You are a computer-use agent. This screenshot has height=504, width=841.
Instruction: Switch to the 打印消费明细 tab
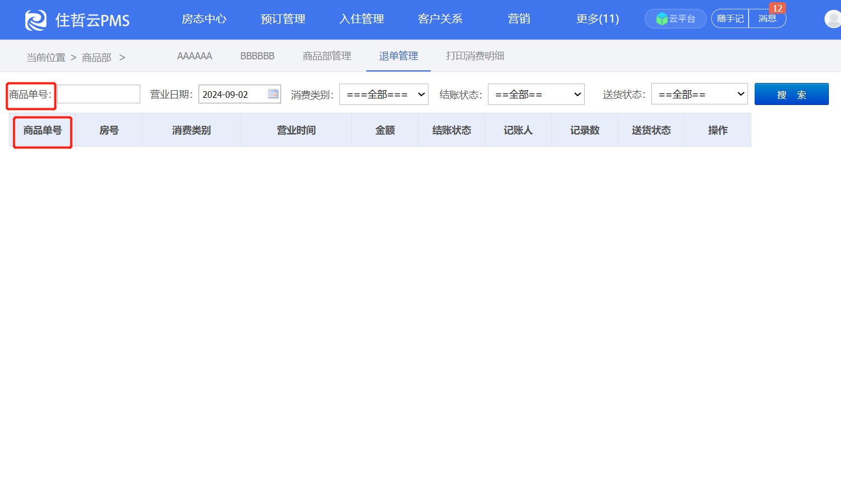pyautogui.click(x=475, y=56)
